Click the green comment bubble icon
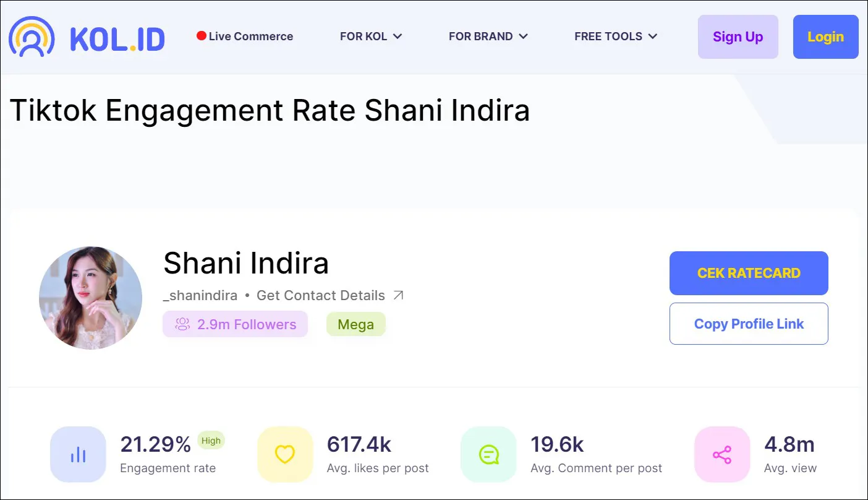Screen dimensions: 868x500 (x=488, y=454)
